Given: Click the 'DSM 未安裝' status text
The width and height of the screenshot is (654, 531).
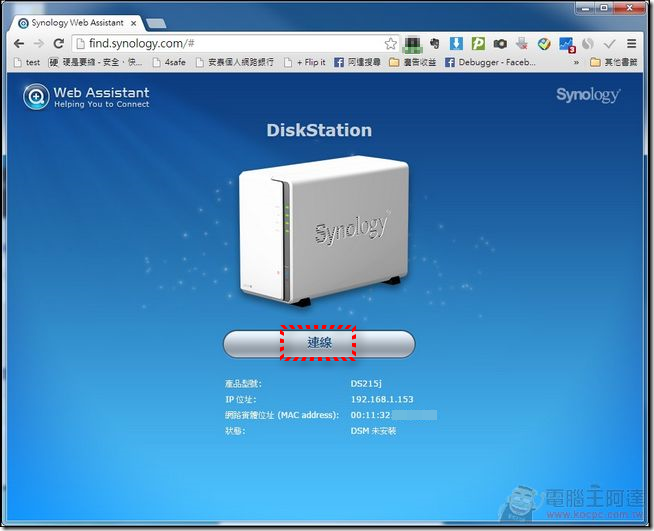Looking at the screenshot, I should pos(373,431).
